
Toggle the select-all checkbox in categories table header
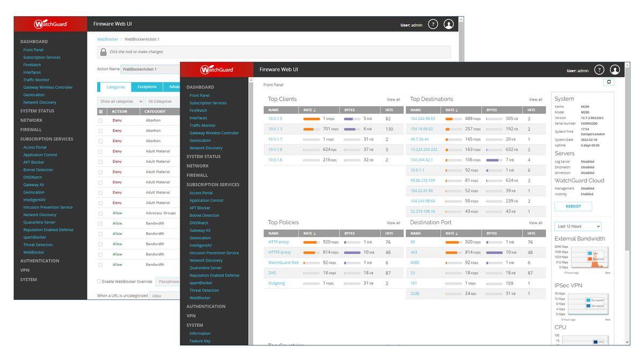click(x=100, y=112)
